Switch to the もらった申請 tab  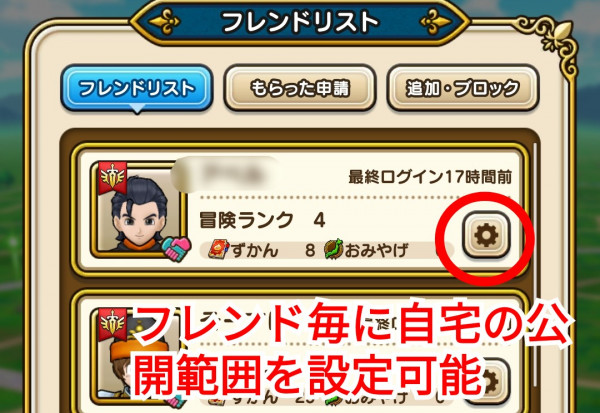point(300,88)
